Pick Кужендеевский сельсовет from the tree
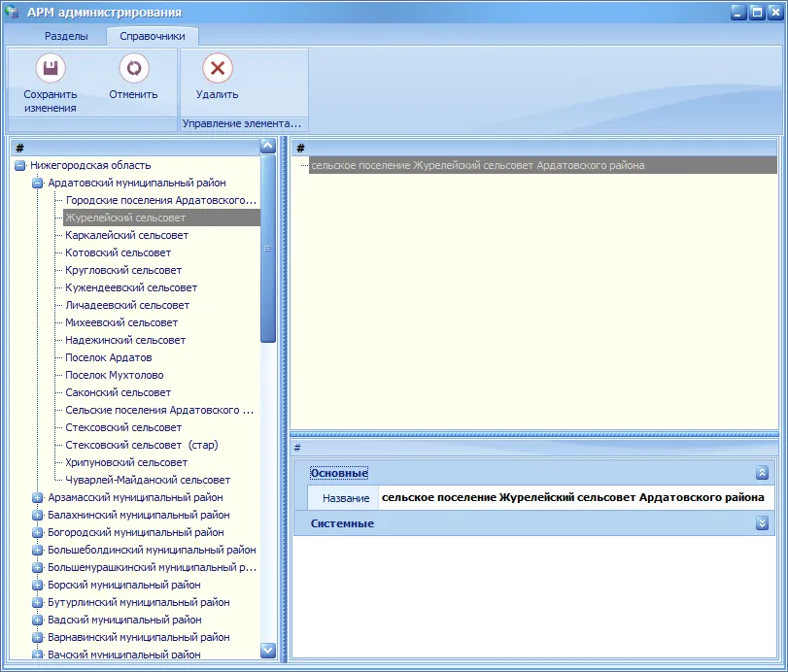The image size is (788, 672). pos(131,287)
